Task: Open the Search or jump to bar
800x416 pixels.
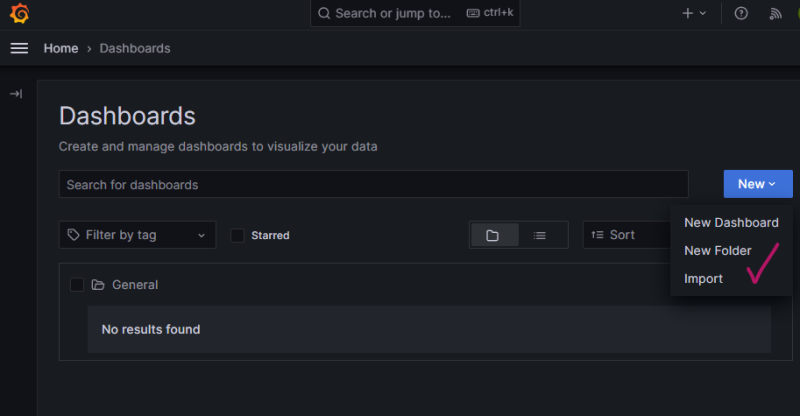Action: pyautogui.click(x=414, y=14)
